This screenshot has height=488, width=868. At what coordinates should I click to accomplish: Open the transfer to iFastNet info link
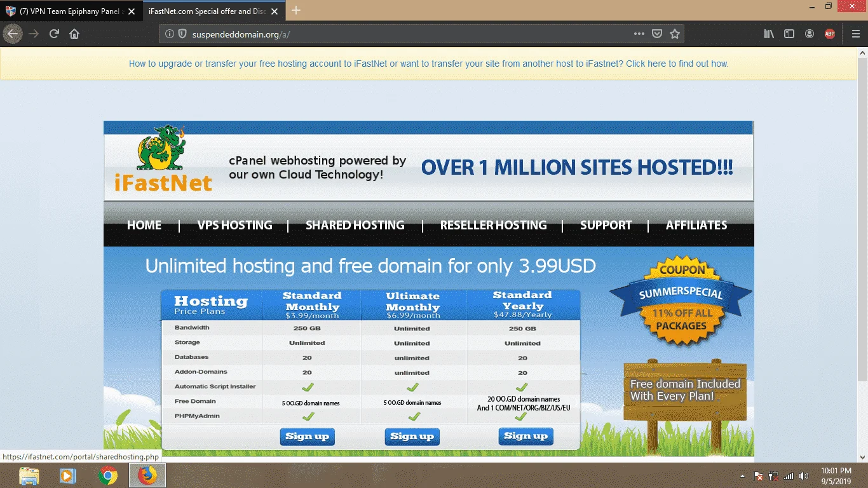coord(428,64)
